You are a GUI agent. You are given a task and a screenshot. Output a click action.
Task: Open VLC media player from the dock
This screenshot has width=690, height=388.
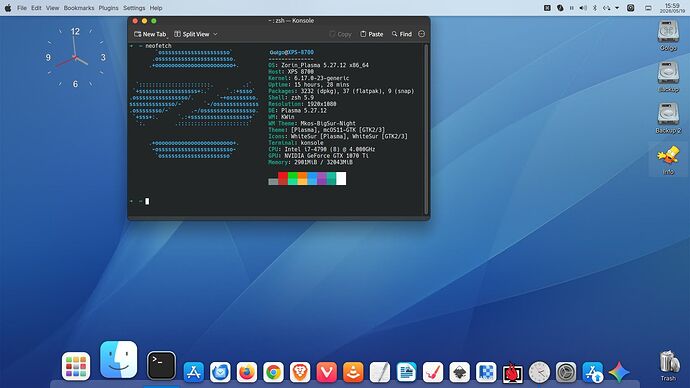[x=353, y=372]
